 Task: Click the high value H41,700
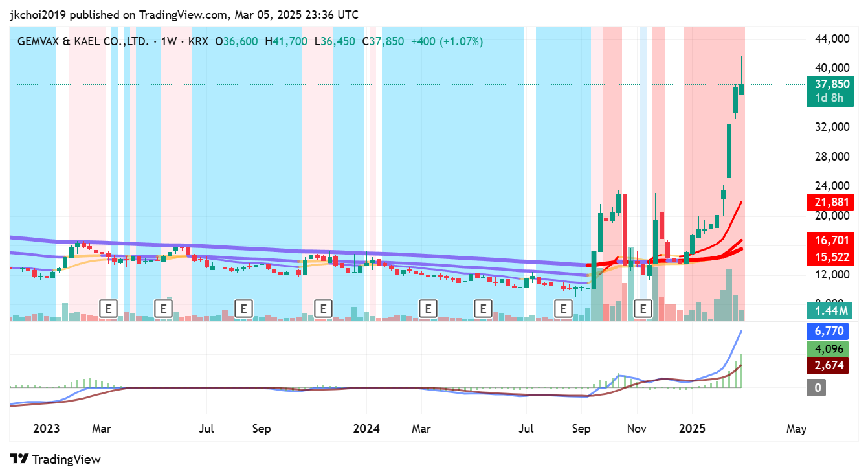(x=287, y=41)
